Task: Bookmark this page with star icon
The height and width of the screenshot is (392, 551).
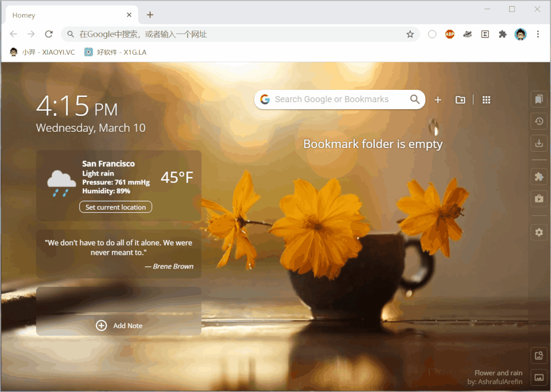Action: [x=410, y=34]
